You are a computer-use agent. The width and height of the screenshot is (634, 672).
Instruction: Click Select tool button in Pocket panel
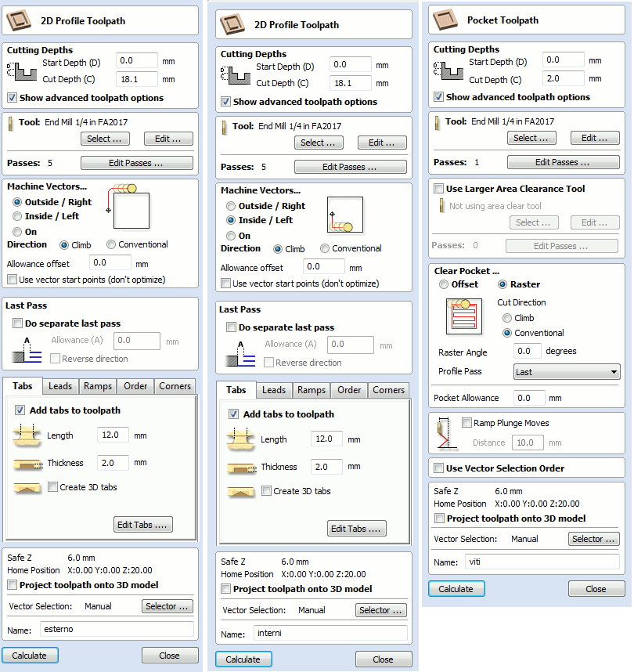(x=531, y=138)
